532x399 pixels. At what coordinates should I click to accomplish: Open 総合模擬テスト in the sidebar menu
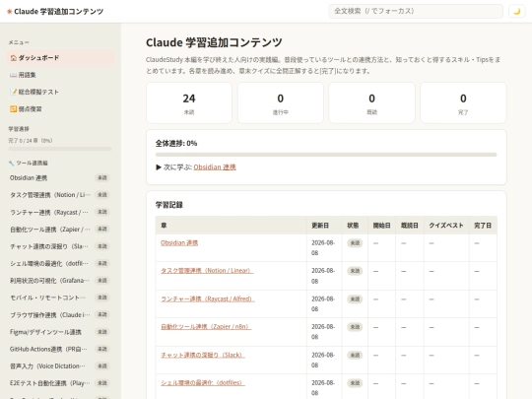60,92
